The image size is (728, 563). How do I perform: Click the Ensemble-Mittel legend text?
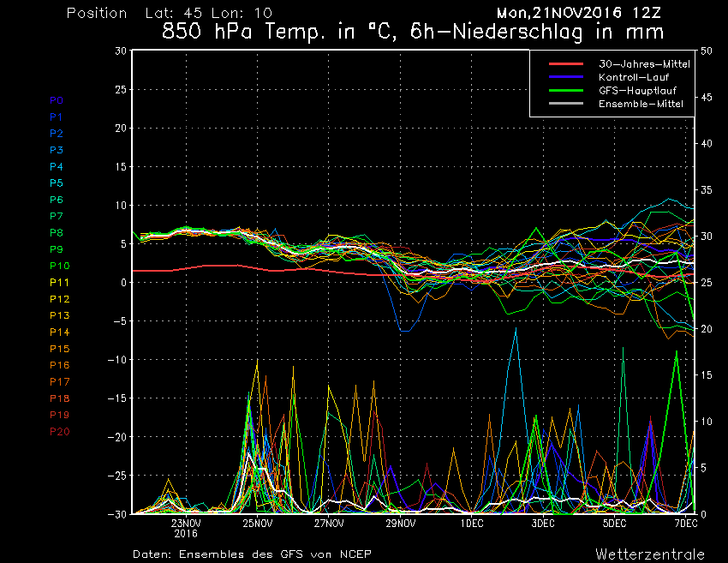[x=641, y=104]
